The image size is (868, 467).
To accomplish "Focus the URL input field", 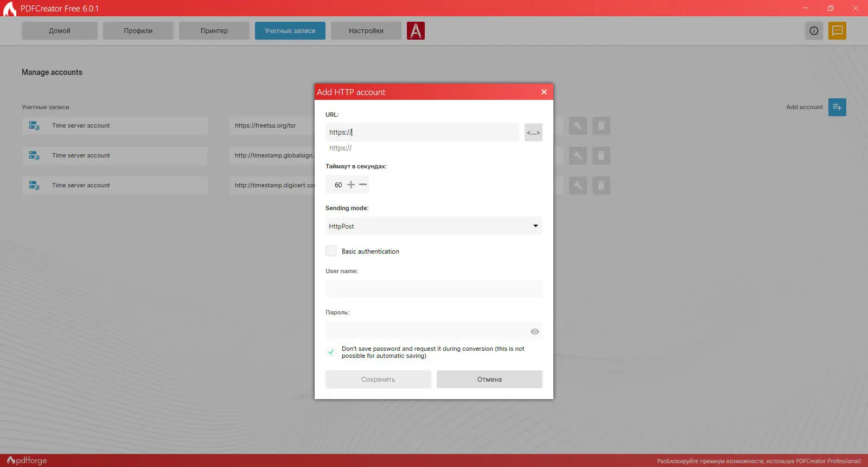I will click(422, 132).
